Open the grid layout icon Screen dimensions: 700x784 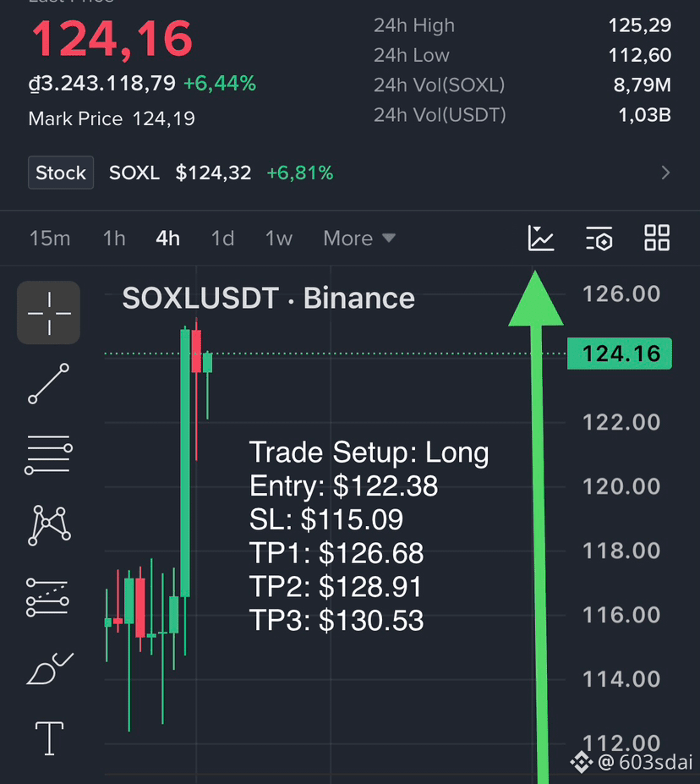[x=657, y=238]
